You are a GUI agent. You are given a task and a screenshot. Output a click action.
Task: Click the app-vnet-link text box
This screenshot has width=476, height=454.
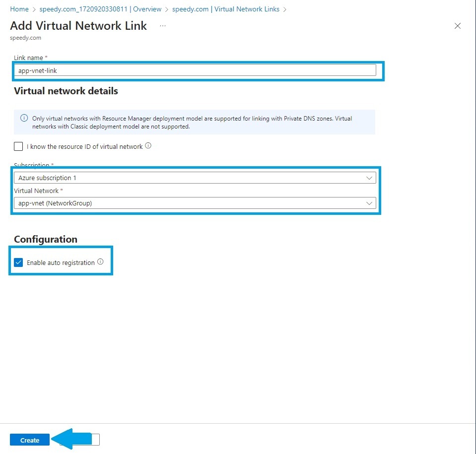pyautogui.click(x=196, y=70)
